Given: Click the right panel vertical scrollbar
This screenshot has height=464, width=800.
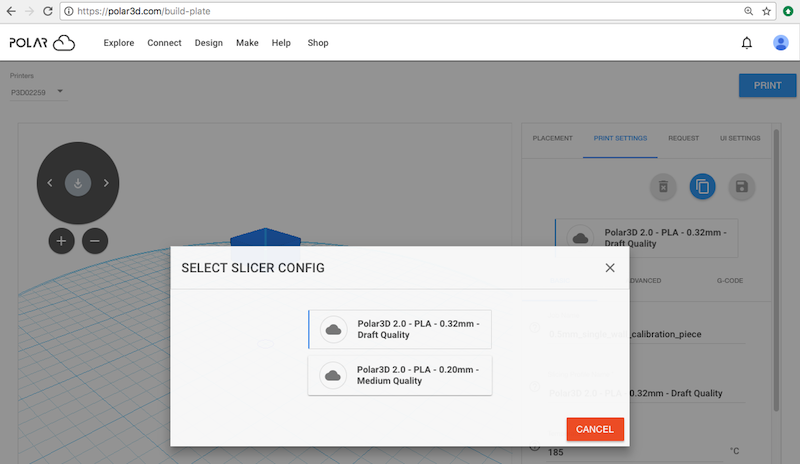Looking at the screenshot, I should (x=776, y=271).
